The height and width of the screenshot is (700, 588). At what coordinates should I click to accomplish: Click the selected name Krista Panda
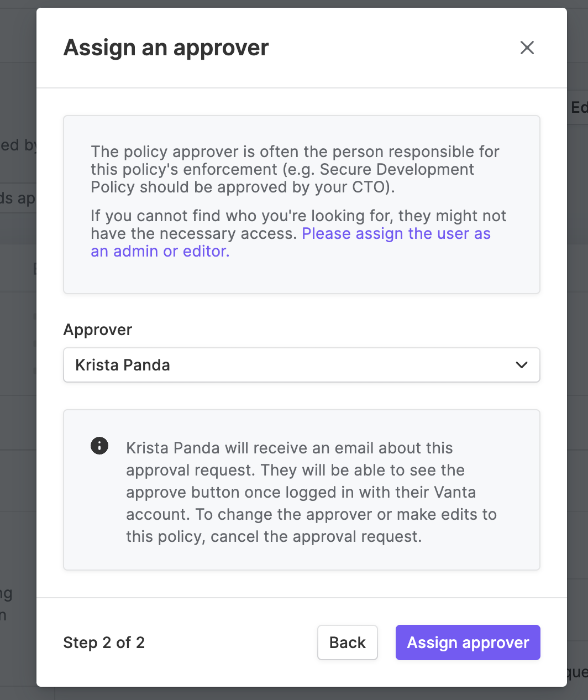(123, 365)
